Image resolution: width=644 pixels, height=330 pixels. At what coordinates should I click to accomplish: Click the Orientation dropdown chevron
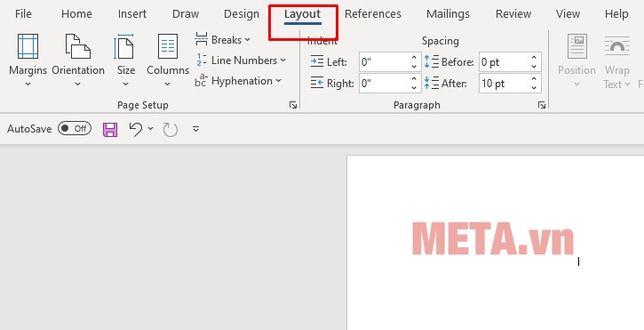(78, 84)
